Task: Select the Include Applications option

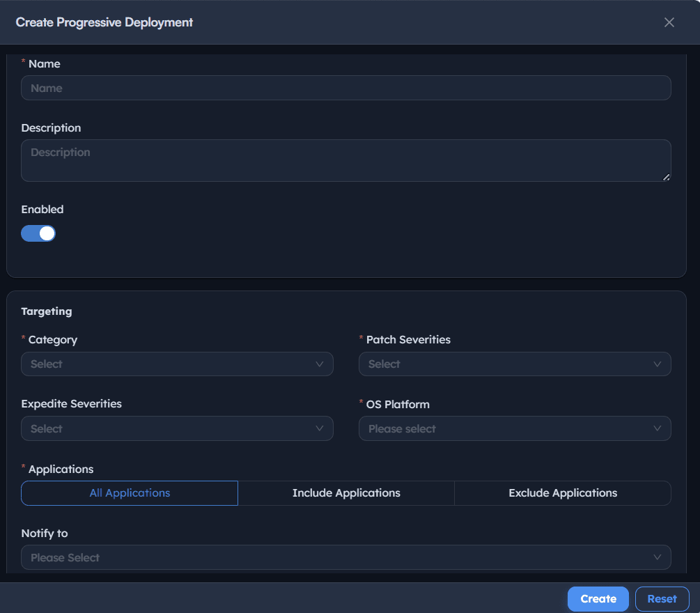Action: click(x=346, y=493)
